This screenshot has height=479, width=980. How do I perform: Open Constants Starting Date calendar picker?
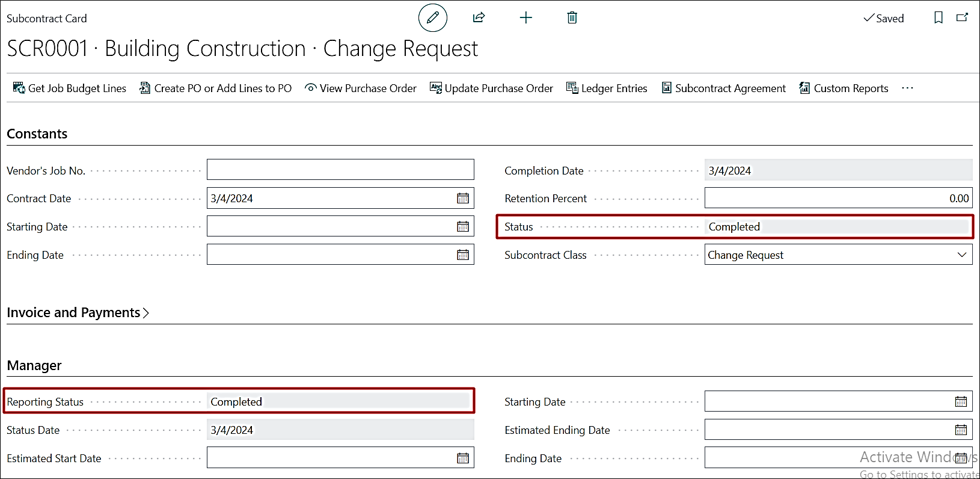click(x=462, y=226)
